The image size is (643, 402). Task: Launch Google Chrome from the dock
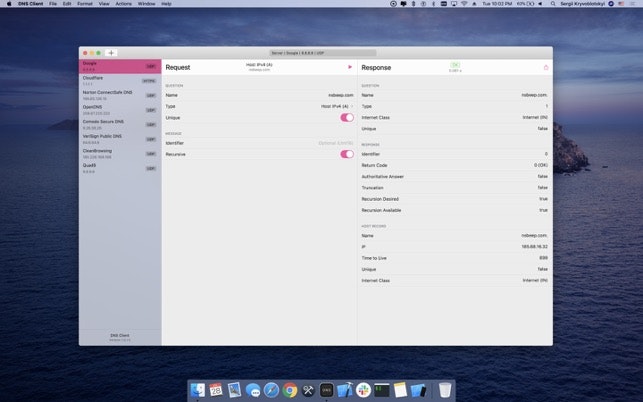(x=290, y=390)
